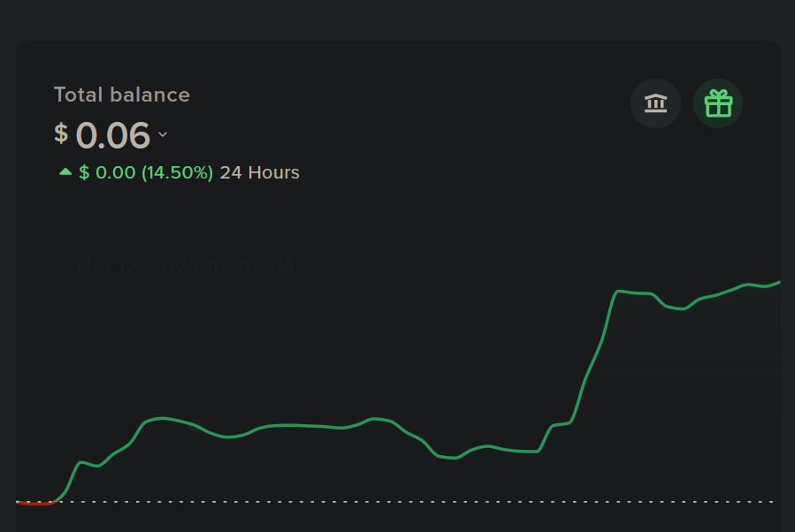
Task: Select the 24 Hours timeframe label
Action: [260, 173]
